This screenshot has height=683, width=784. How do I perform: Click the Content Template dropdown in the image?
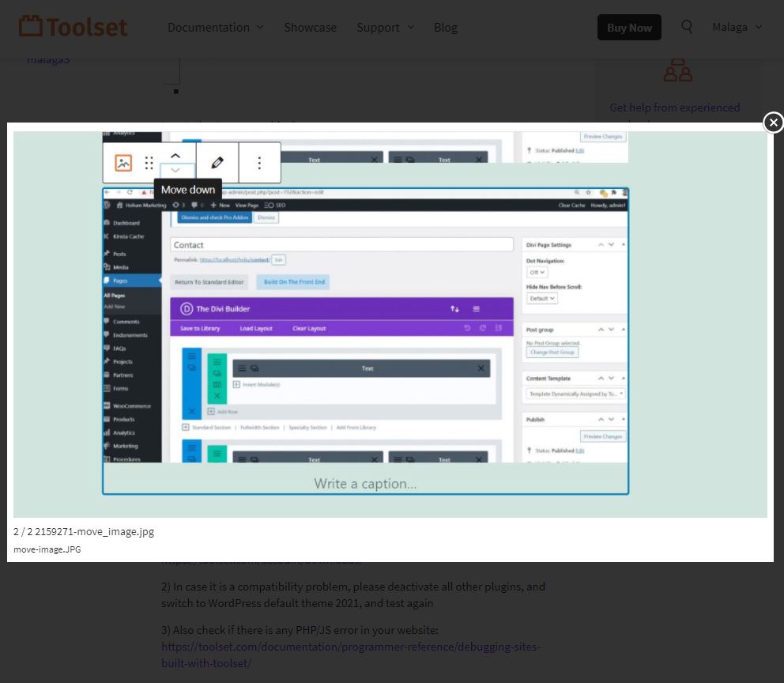[575, 394]
